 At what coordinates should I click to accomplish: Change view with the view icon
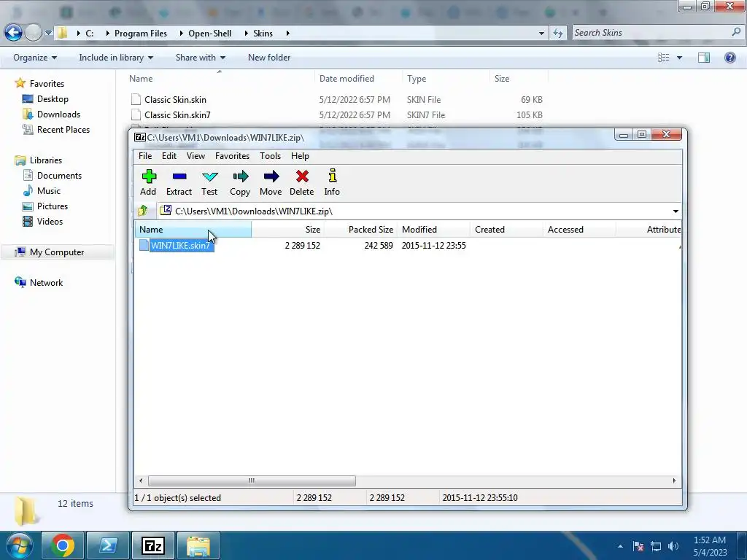click(663, 58)
